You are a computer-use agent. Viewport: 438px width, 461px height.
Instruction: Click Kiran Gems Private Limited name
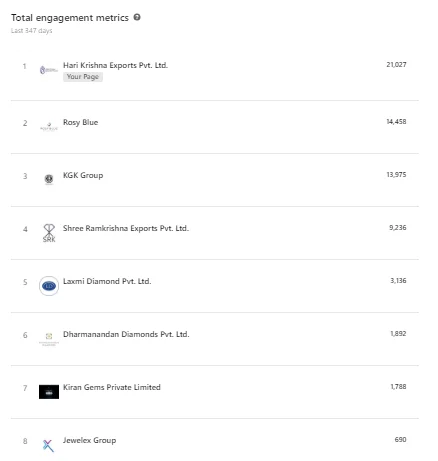pyautogui.click(x=112, y=387)
